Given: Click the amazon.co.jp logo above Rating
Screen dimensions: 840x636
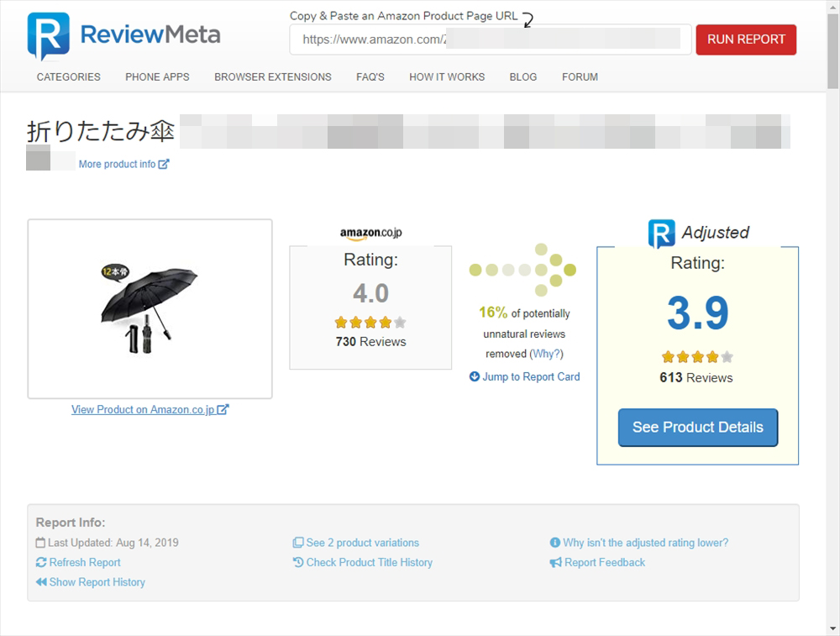Looking at the screenshot, I should pos(370,233).
